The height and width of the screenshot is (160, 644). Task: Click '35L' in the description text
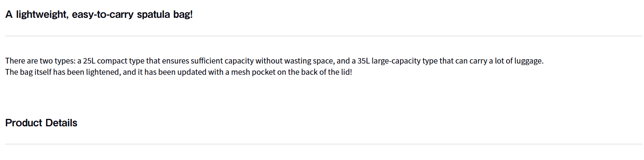tap(364, 61)
